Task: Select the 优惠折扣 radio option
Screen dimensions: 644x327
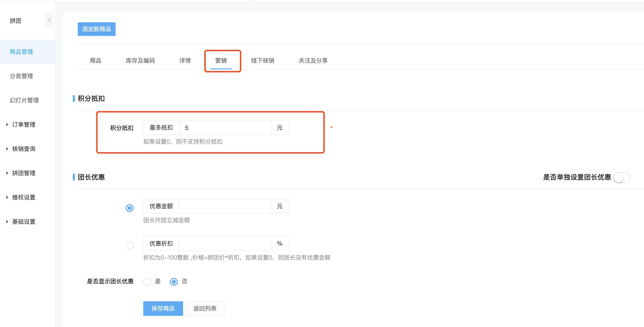Action: pyautogui.click(x=129, y=245)
